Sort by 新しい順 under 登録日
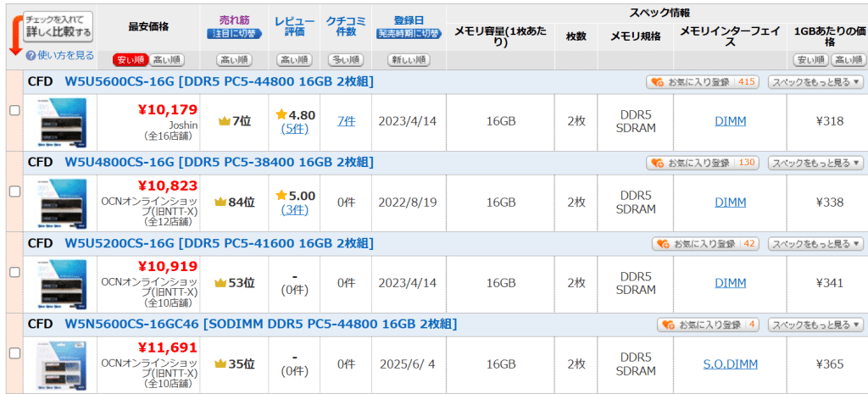The width and height of the screenshot is (868, 394). pos(409,59)
